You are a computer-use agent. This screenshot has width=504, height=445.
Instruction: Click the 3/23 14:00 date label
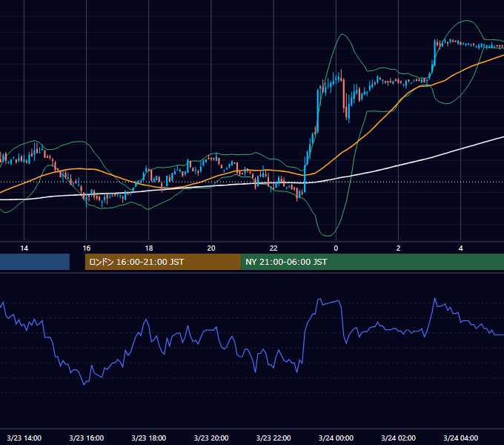coord(24,438)
